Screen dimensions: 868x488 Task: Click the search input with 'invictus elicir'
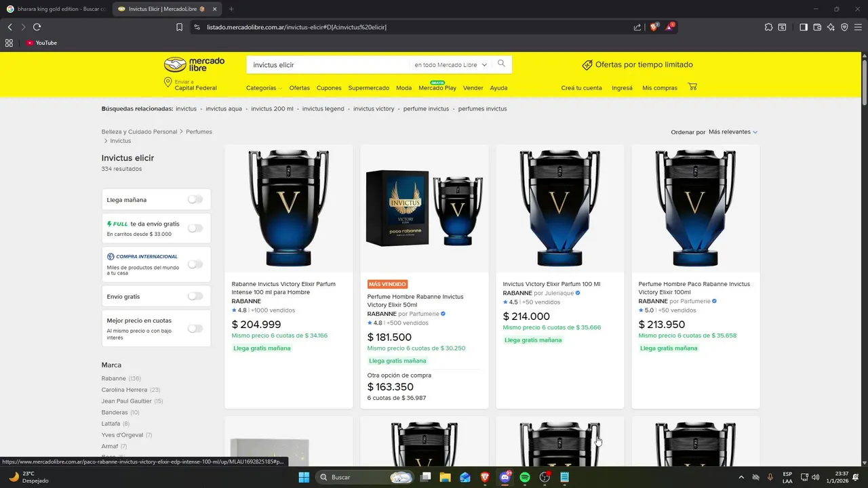[329, 65]
